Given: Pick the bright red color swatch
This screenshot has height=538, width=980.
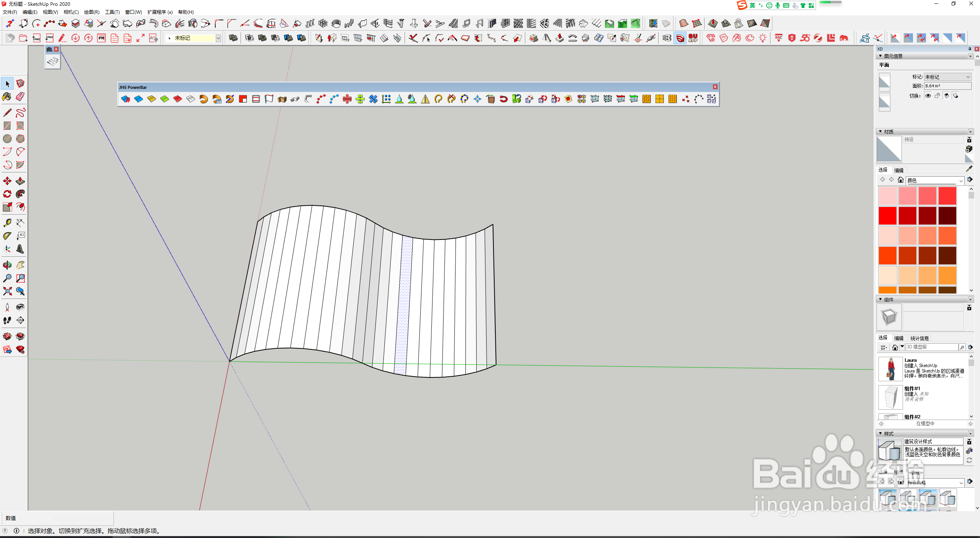Looking at the screenshot, I should [x=887, y=216].
